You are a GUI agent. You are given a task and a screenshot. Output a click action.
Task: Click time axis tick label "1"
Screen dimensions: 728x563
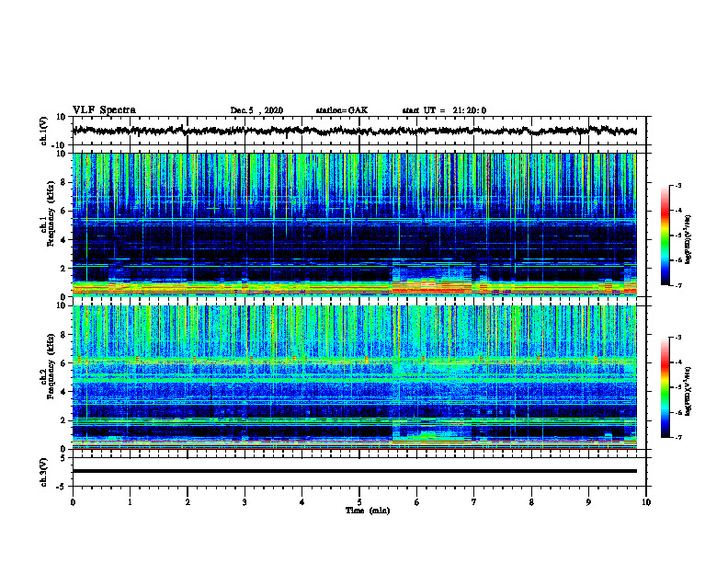pyautogui.click(x=130, y=502)
